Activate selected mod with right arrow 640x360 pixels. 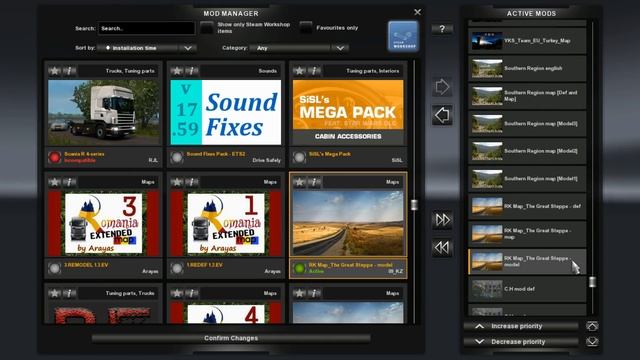pyautogui.click(x=442, y=87)
